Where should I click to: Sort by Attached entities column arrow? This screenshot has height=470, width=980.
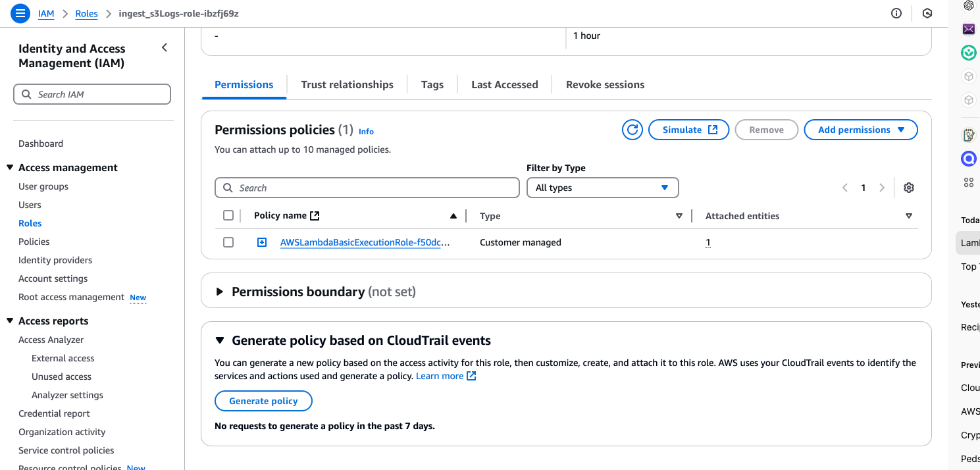(x=909, y=216)
